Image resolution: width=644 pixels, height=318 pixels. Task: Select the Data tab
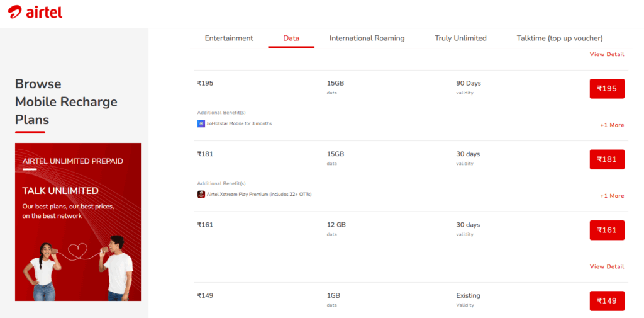coord(291,38)
